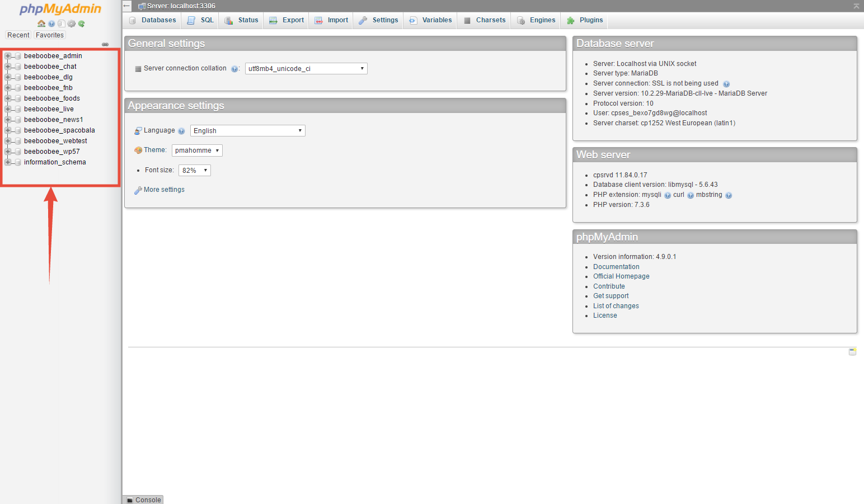This screenshot has height=504, width=864.
Task: Click the language icon beside Language label
Action: click(x=138, y=131)
